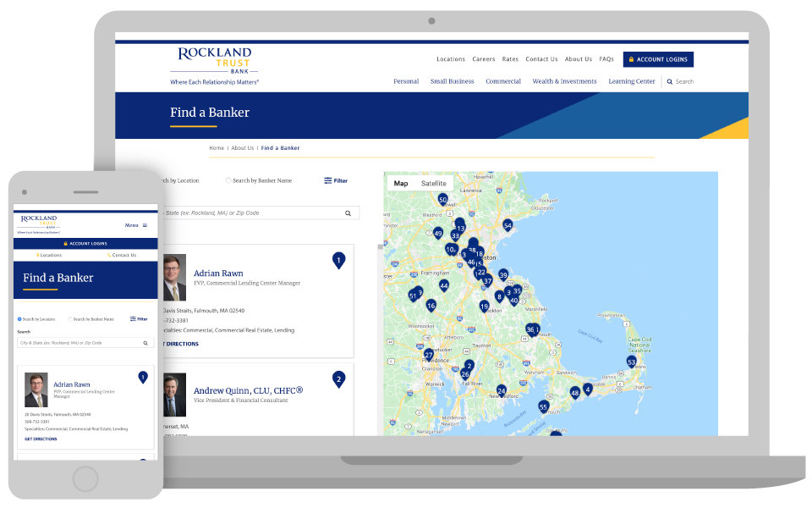Click pin badge 2 on Andrew Quinn card
Viewport: 812px width, 508px height.
(x=338, y=379)
